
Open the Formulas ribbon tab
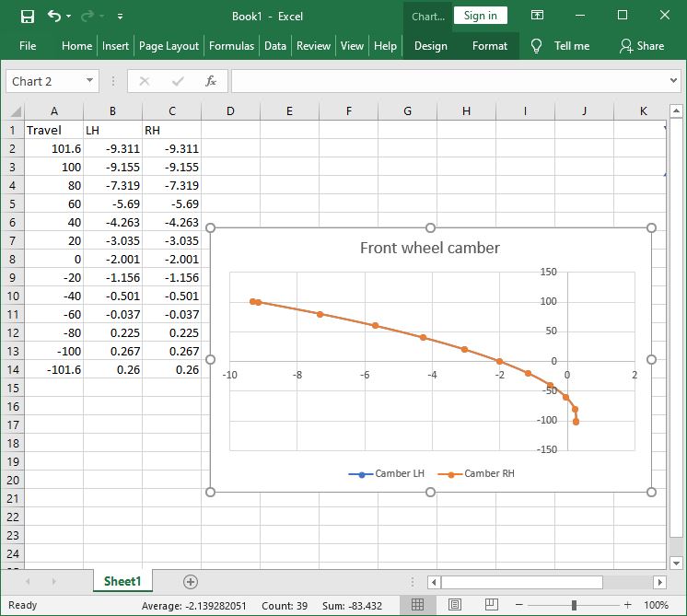232,46
